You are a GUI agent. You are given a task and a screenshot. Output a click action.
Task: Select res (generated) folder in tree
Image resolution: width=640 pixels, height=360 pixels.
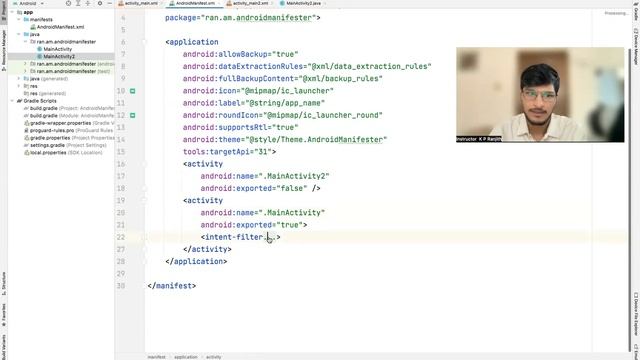(44, 93)
